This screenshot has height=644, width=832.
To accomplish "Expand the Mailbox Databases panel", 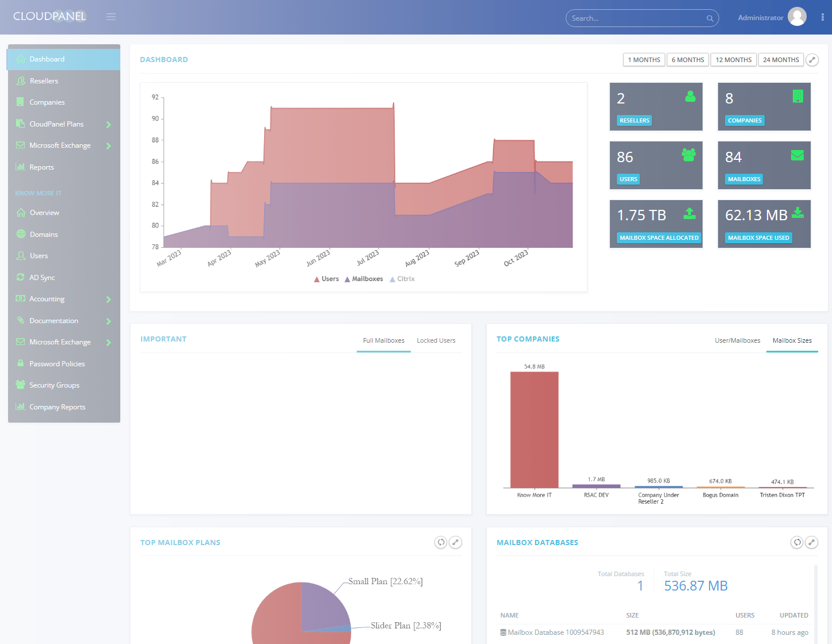I will [811, 542].
